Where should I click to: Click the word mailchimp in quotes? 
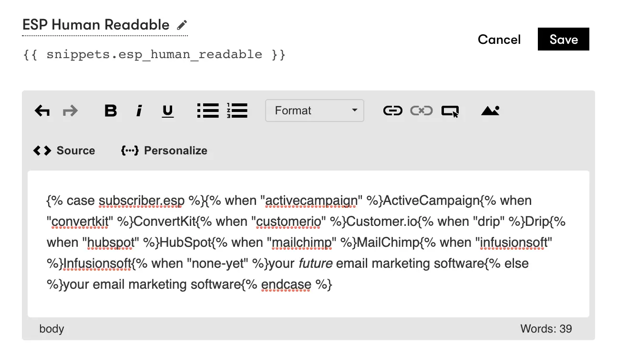302,243
